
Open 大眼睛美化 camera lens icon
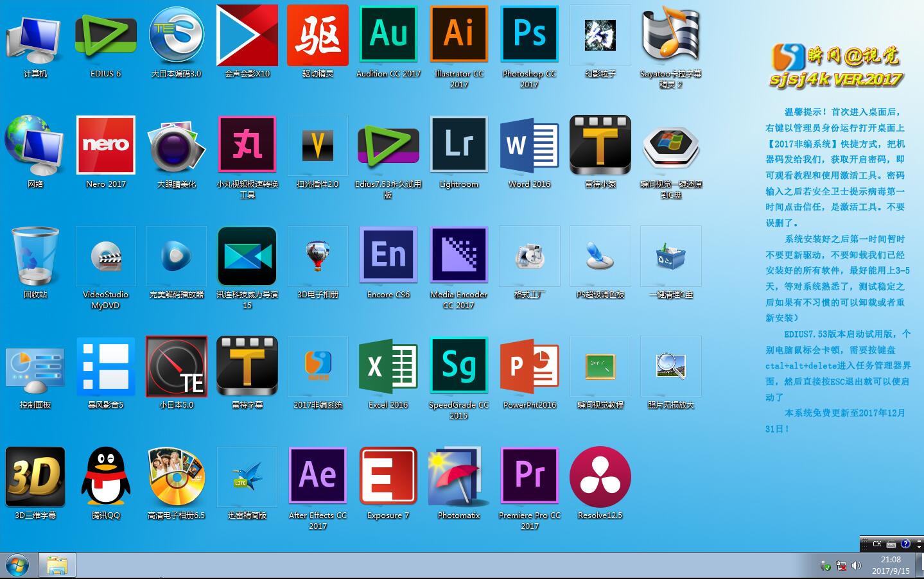177,146
